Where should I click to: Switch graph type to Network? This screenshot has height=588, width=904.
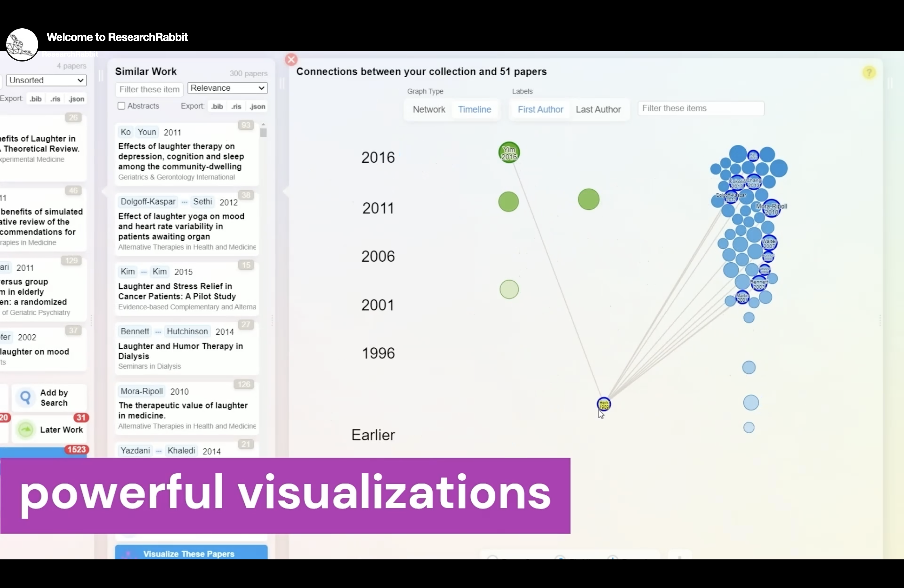(429, 109)
